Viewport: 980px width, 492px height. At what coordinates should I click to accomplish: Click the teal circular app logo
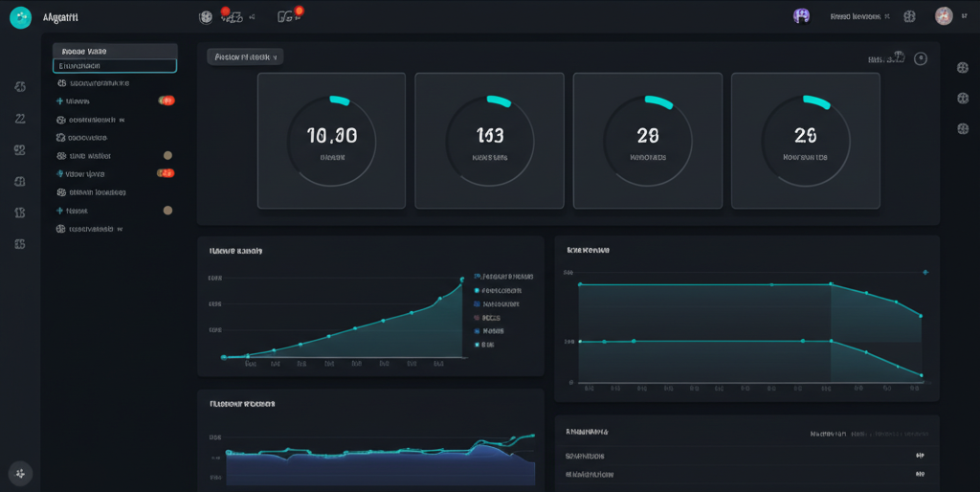[20, 16]
